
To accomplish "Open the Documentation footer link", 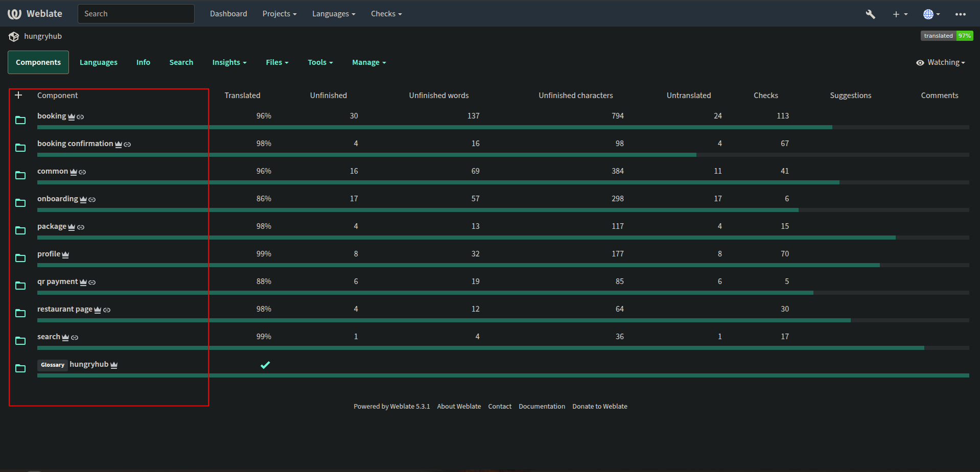I will (x=542, y=407).
